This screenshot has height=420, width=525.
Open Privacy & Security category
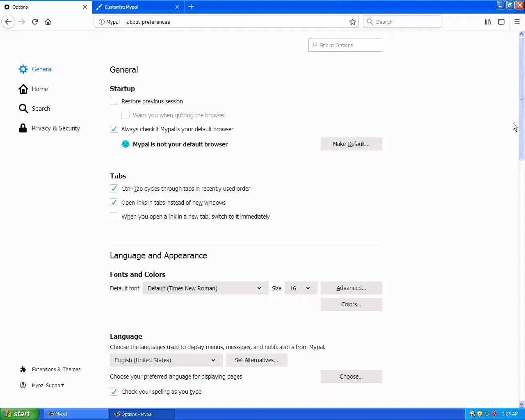pos(56,128)
